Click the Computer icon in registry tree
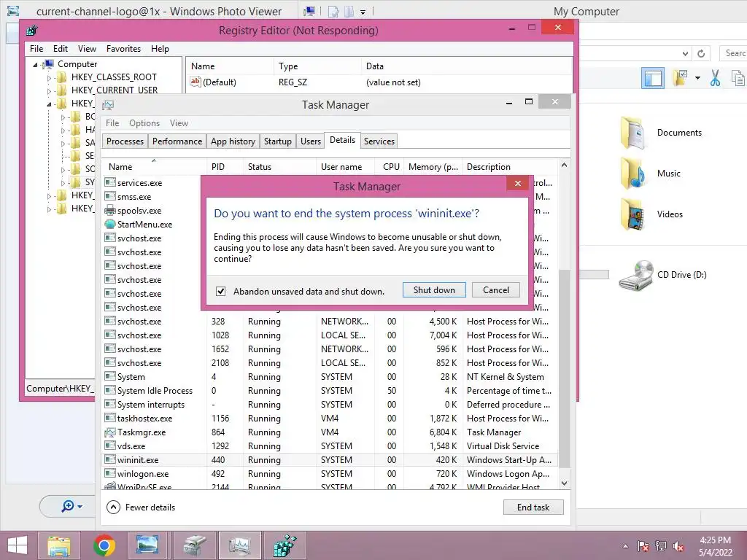747x560 pixels. pyautogui.click(x=48, y=64)
